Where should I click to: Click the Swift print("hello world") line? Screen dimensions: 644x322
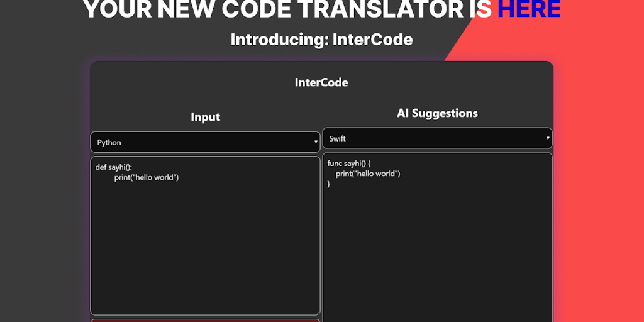click(368, 174)
